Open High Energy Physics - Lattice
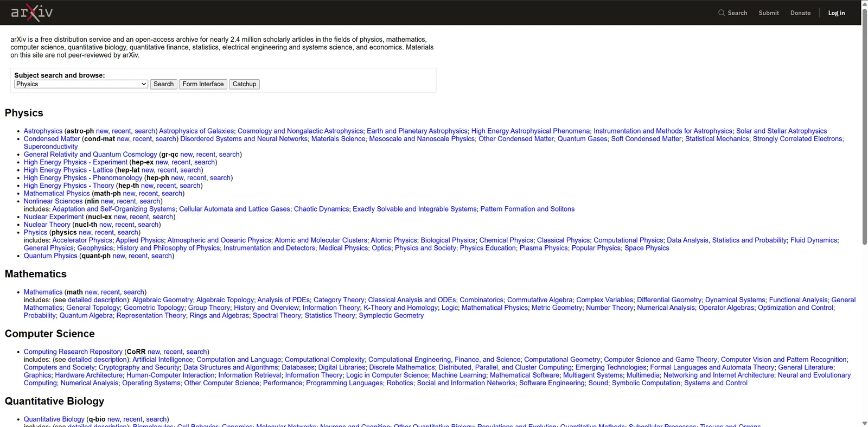Image resolution: width=868 pixels, height=427 pixels. (x=68, y=170)
